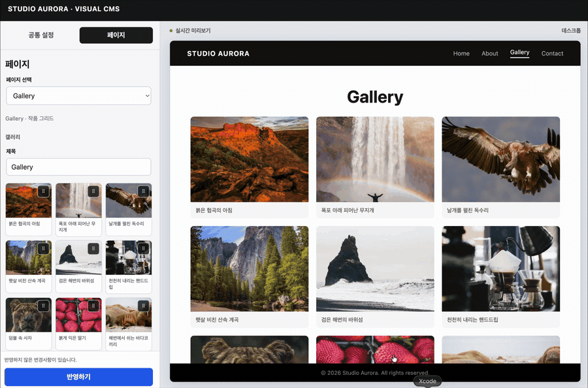
Task: Select the 붉은 협곡의 아침 sidebar thumbnail image
Action: [x=29, y=201]
